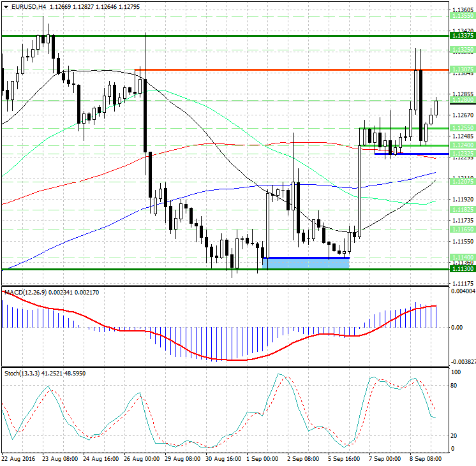
Task: Select the 1.12670 price scale value
Action: [463, 115]
